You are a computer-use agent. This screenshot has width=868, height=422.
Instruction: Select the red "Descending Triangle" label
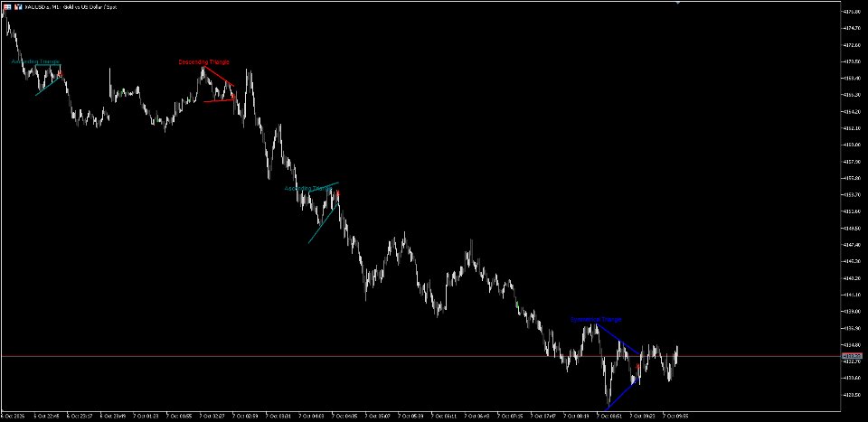point(203,62)
